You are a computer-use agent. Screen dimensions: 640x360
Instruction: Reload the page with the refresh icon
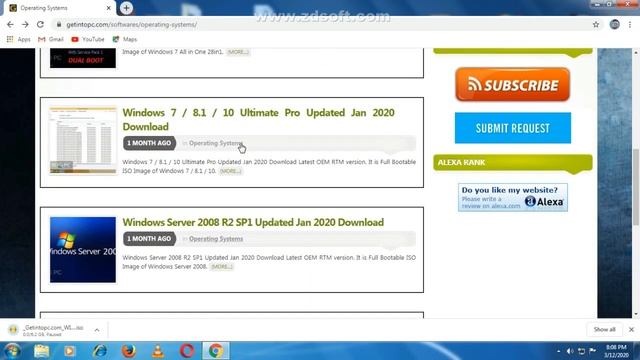[40, 24]
